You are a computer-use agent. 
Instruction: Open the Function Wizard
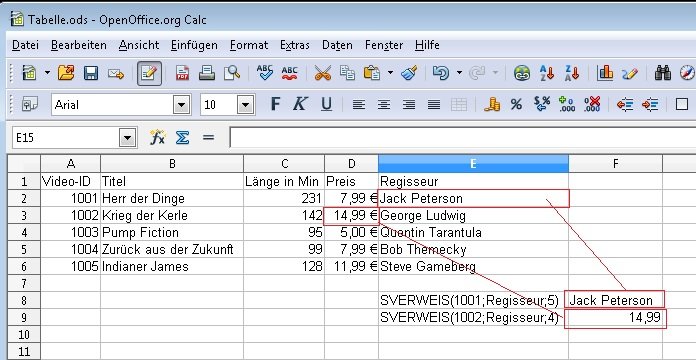coord(157,138)
